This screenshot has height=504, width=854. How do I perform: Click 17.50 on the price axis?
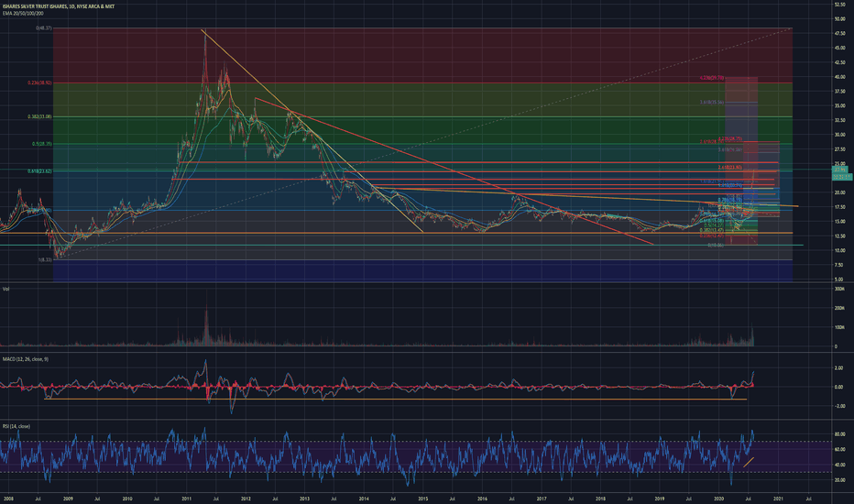(839, 207)
